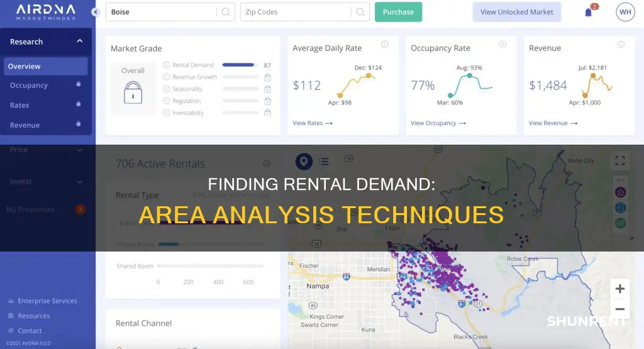Click the Rental Demand score 87
The width and height of the screenshot is (644, 349).
click(x=267, y=65)
